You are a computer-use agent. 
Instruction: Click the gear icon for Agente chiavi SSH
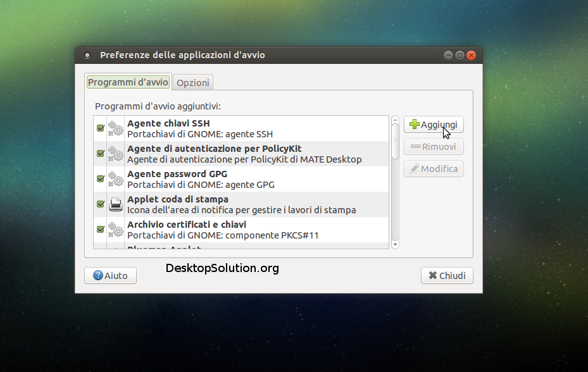click(x=115, y=128)
